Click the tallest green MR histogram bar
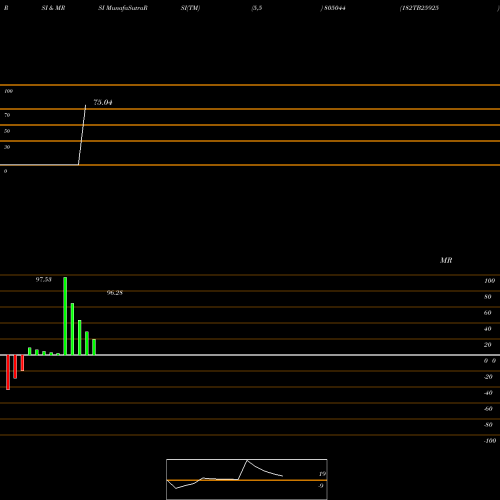This screenshot has width=500, height=500. [65, 316]
